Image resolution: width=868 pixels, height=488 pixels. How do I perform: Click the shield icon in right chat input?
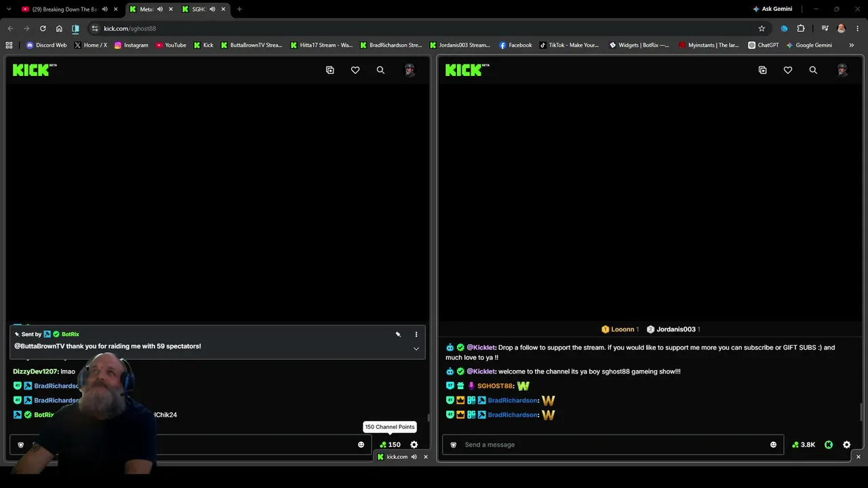tap(454, 445)
